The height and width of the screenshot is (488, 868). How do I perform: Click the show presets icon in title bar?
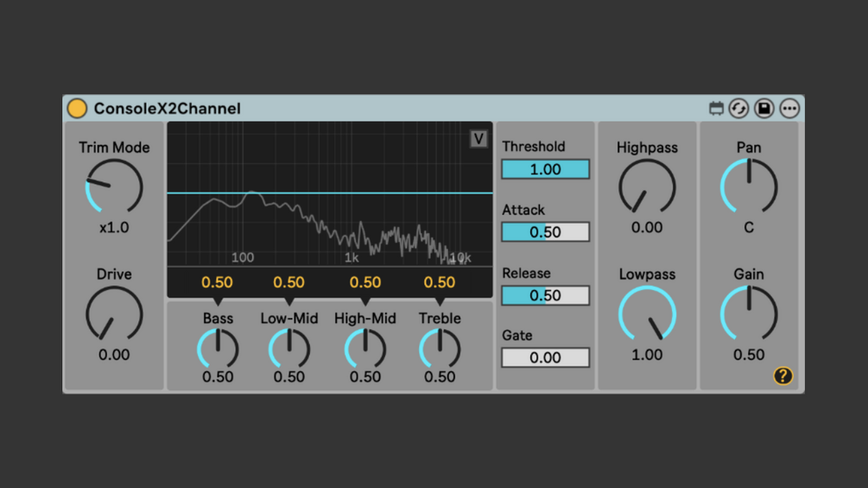coord(716,109)
